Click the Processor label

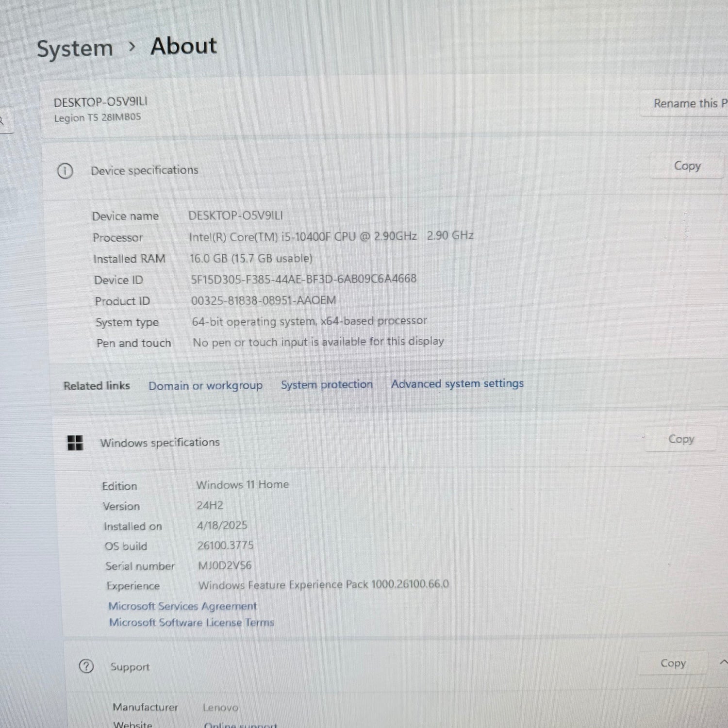pyautogui.click(x=117, y=238)
